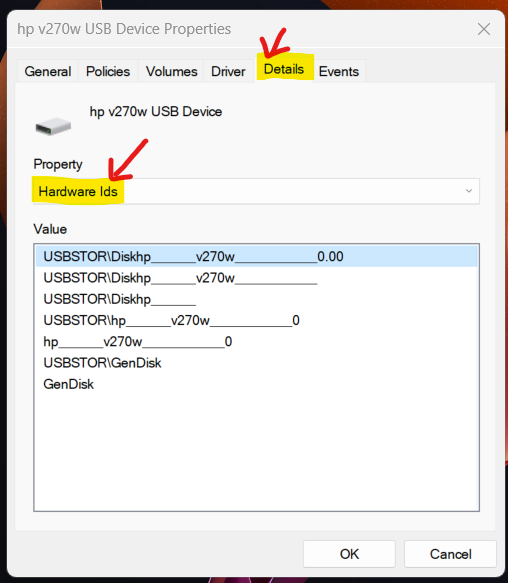Open the Events tab

click(x=339, y=71)
